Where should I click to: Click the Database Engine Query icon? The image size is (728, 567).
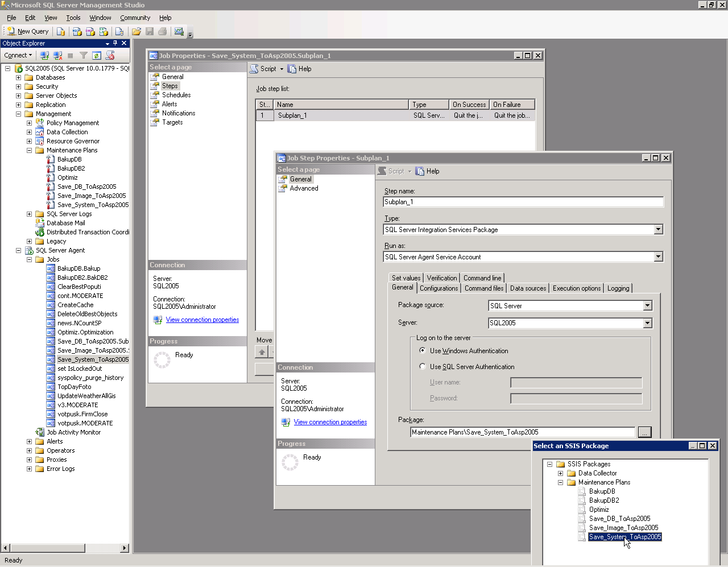point(61,31)
